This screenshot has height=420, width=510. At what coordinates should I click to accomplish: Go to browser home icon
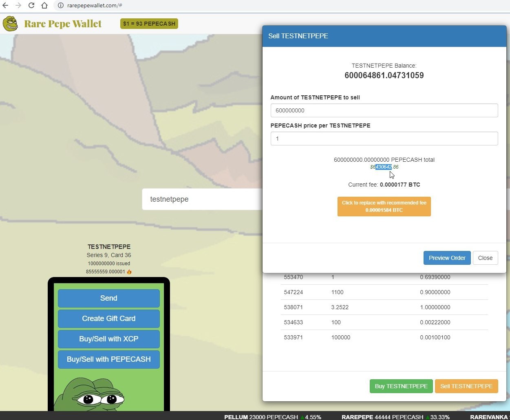pos(44,6)
